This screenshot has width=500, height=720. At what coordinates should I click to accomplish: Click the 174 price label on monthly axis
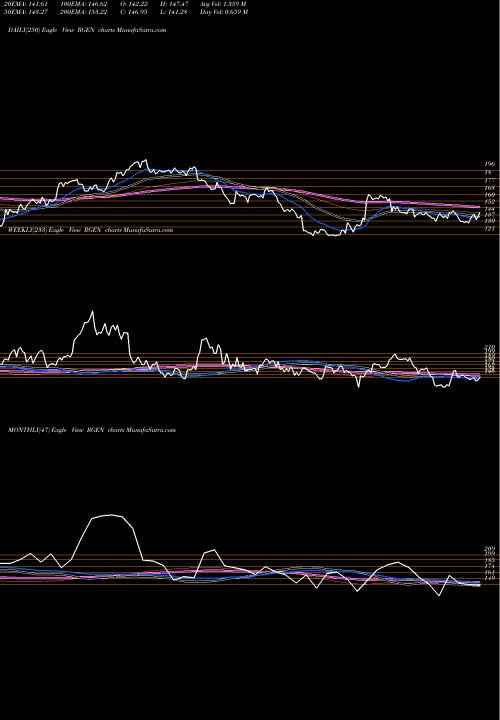click(489, 567)
